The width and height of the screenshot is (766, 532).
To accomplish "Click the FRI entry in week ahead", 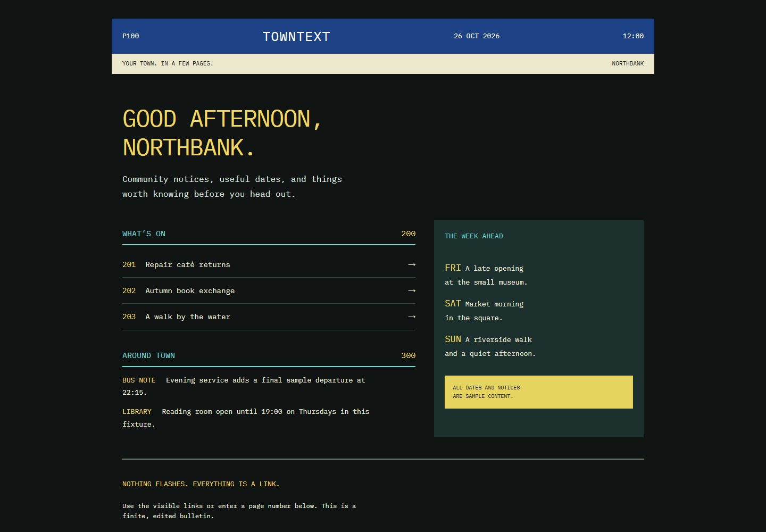I will (486, 275).
